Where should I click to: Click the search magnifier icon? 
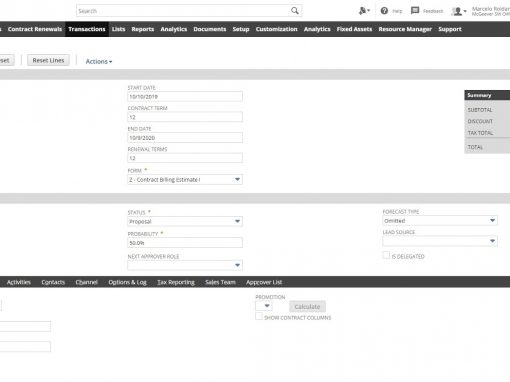295,11
